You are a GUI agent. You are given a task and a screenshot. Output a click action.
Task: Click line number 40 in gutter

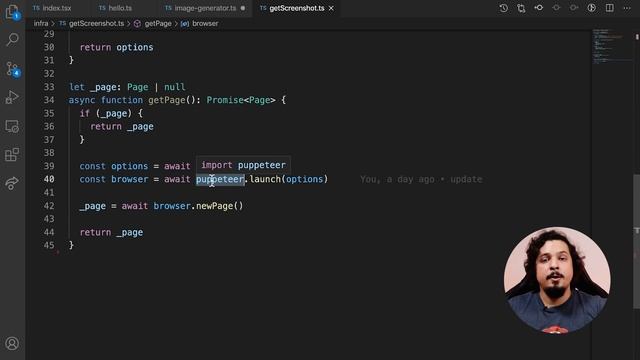tap(49, 179)
